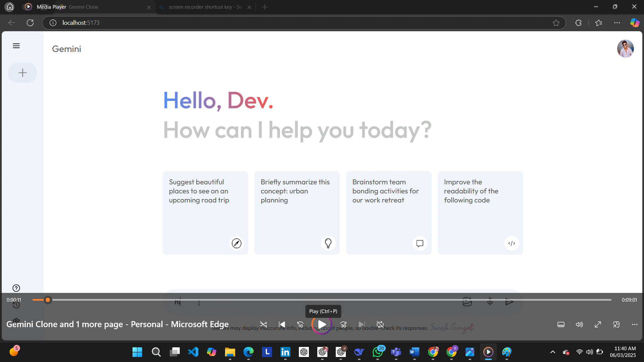Open Visual Studio Code from taskbar
The width and height of the screenshot is (644, 362).
coord(193,352)
